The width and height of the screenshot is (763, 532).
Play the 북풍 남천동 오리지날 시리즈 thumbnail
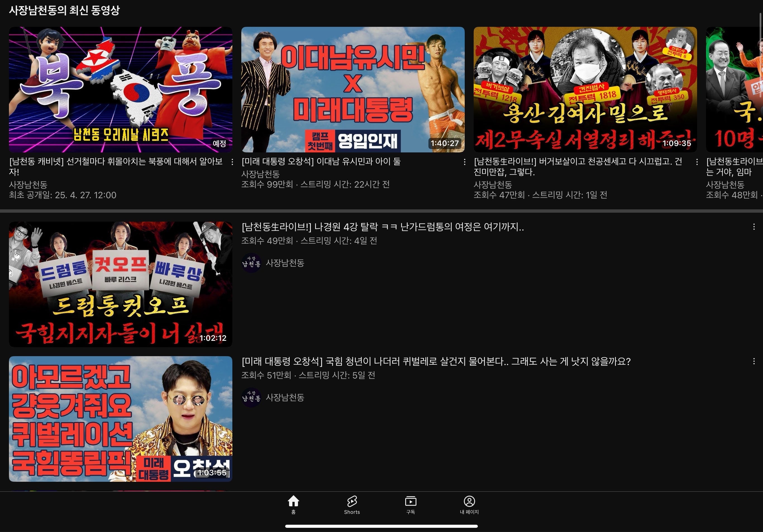[x=120, y=90]
